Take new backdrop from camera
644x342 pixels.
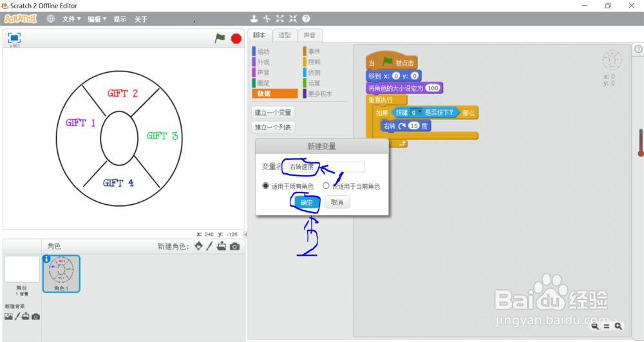(x=35, y=316)
